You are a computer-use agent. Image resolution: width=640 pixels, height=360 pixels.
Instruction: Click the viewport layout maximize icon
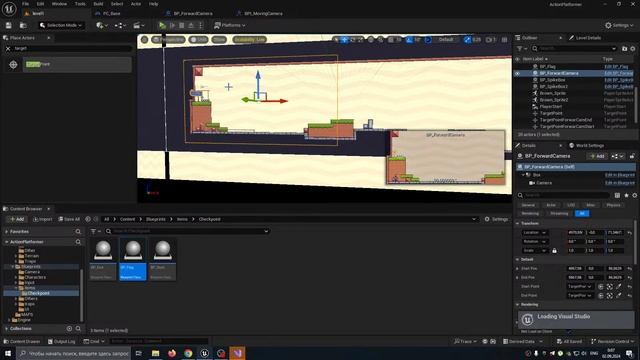click(x=504, y=40)
